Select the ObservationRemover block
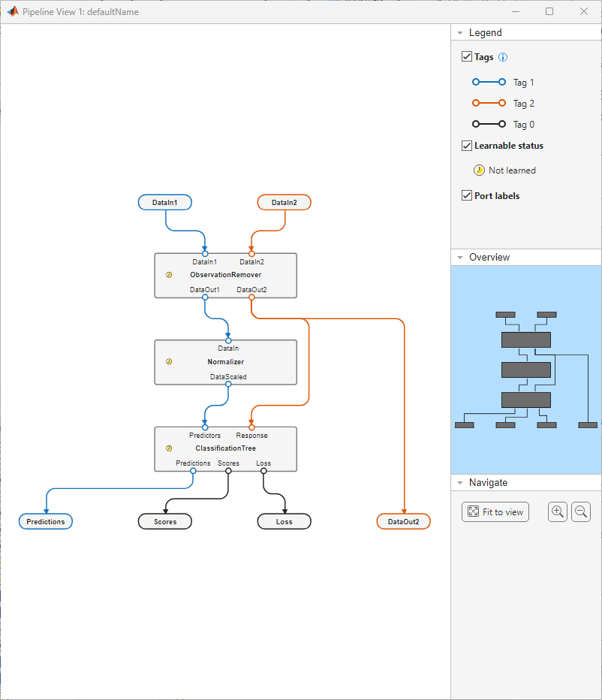 pos(225,275)
